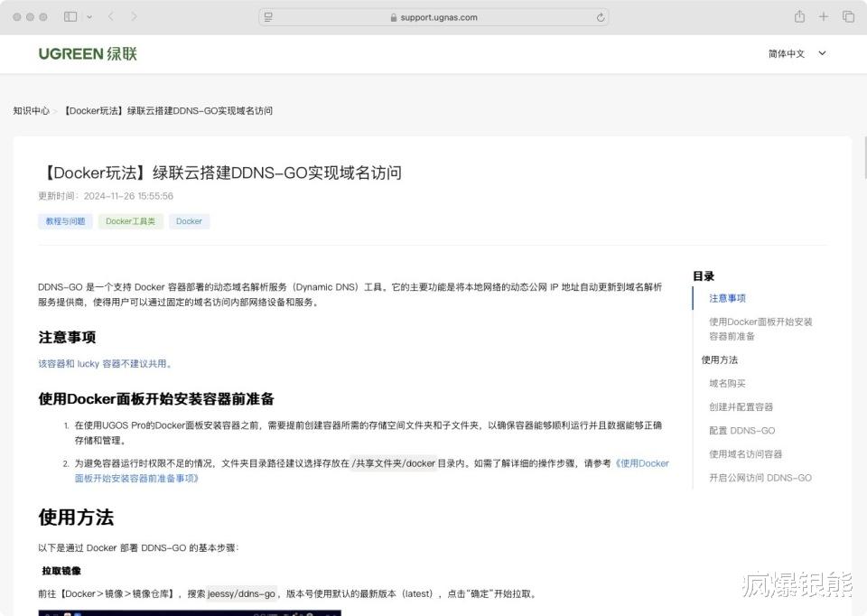Click the page's vertical scrollbar
The width and height of the screenshot is (867, 616).
(x=865, y=157)
